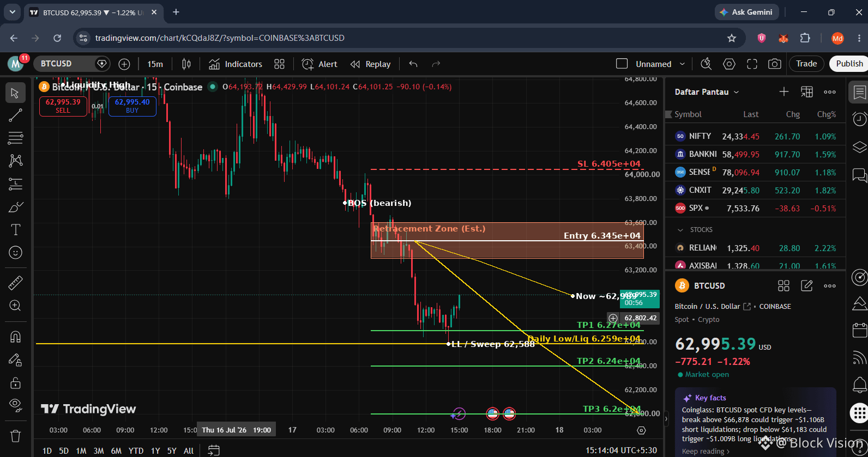This screenshot has width=868, height=457.
Task: Open the candle chart type menu
Action: coord(186,64)
